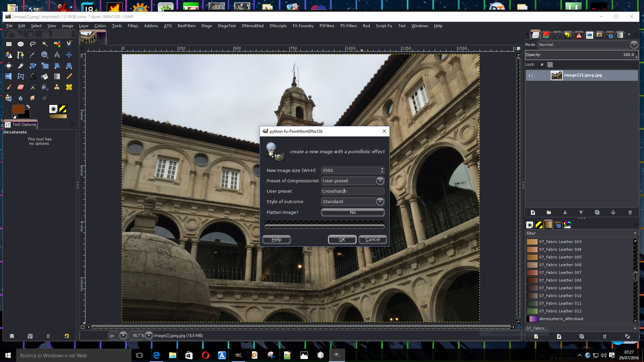Select the Paths tool

pos(21,55)
